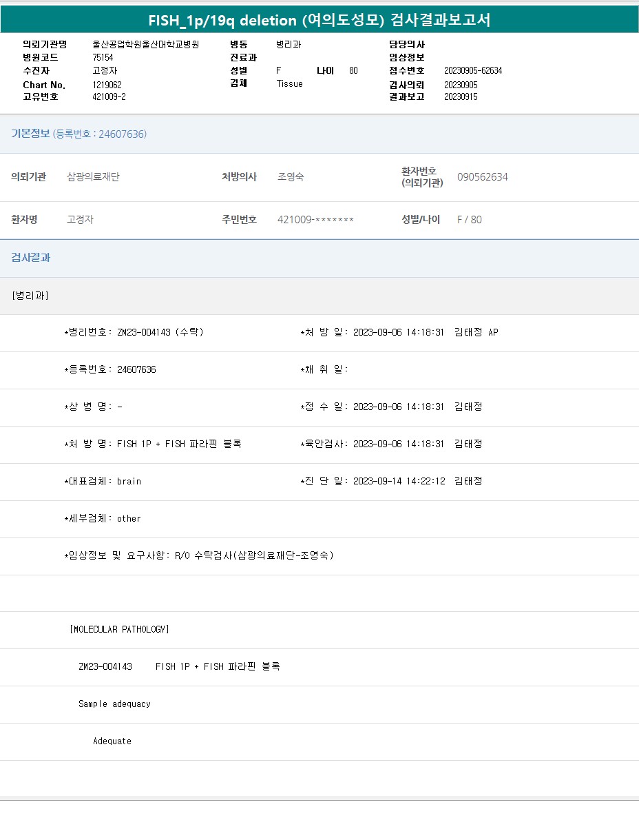Select the ZM23-004143 line under Molecular Pathology

[179, 666]
